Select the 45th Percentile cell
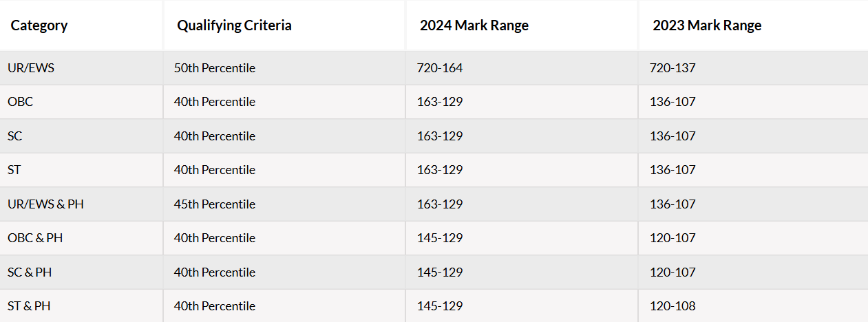The image size is (868, 322). pyautogui.click(x=215, y=204)
